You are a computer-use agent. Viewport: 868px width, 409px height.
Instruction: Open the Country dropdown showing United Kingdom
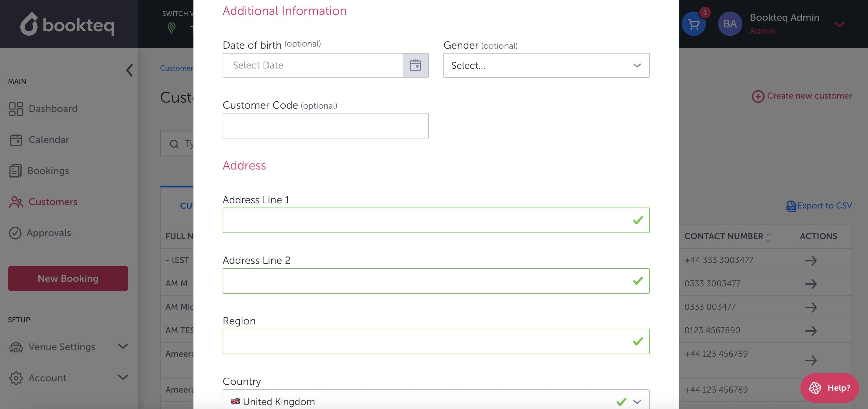(435, 401)
